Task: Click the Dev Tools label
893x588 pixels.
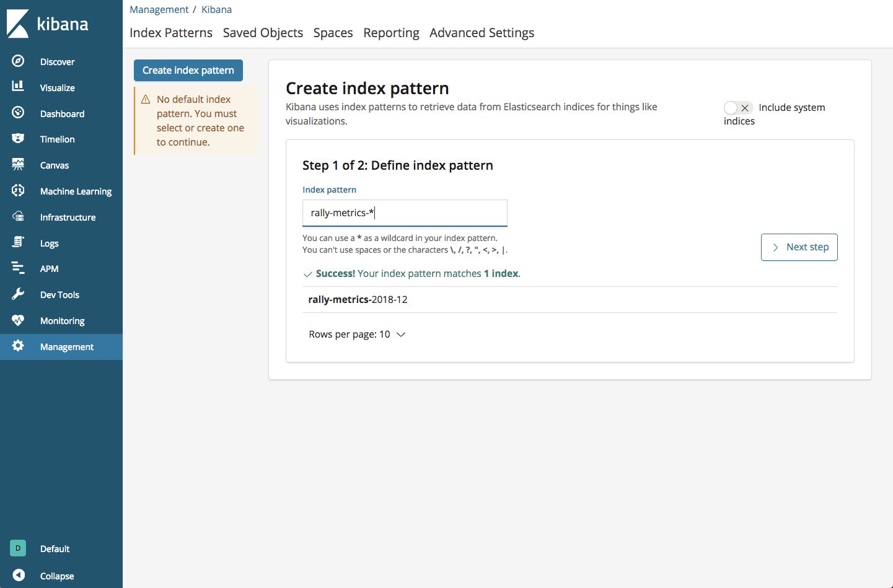Action: pyautogui.click(x=59, y=295)
